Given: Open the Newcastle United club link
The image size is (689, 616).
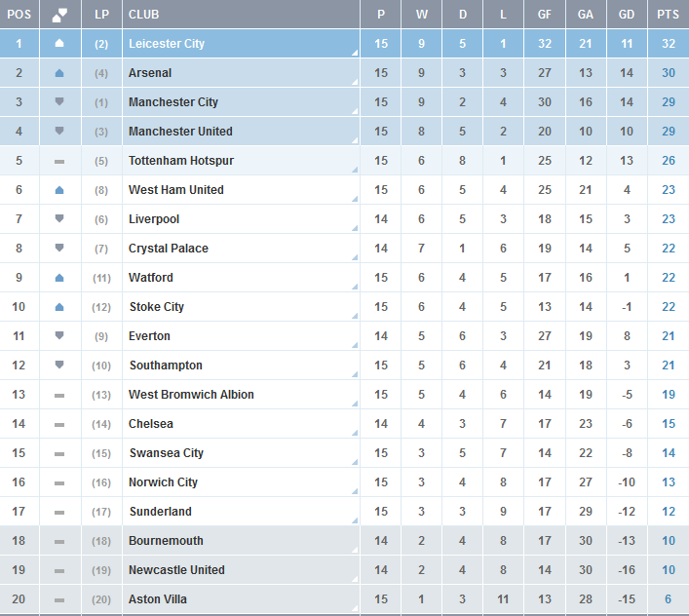Looking at the screenshot, I should [x=176, y=570].
